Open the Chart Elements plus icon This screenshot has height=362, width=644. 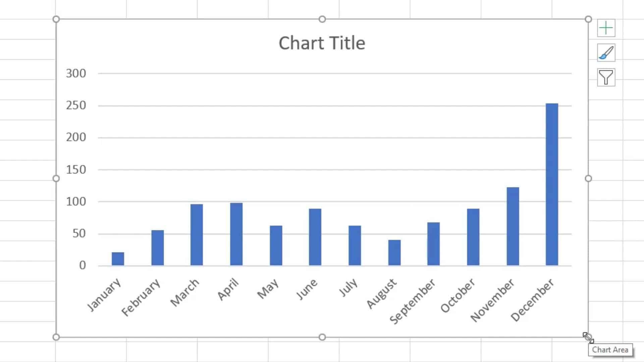coord(606,28)
